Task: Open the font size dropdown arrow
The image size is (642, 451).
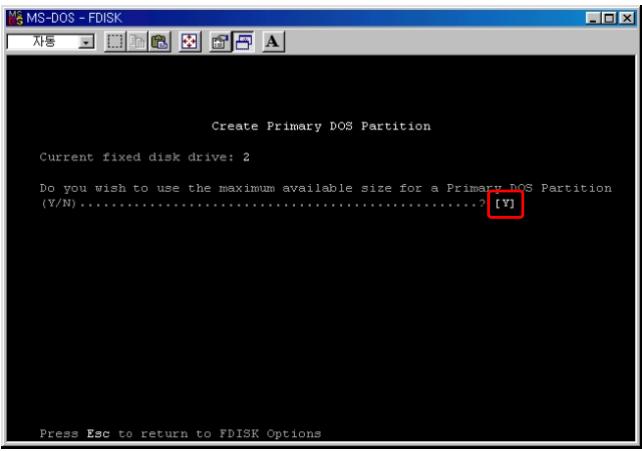Action: point(86,42)
